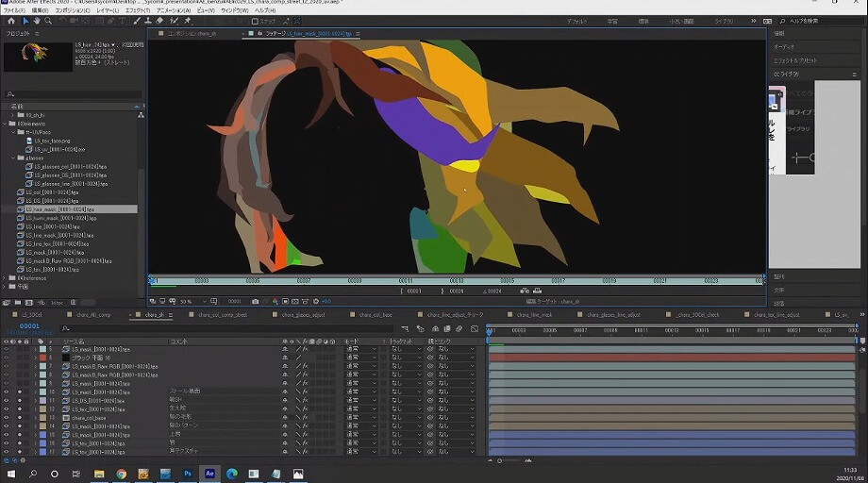Image resolution: width=868 pixels, height=483 pixels.
Task: Hide the ブラック 平面 10 layer eye
Action: point(6,358)
